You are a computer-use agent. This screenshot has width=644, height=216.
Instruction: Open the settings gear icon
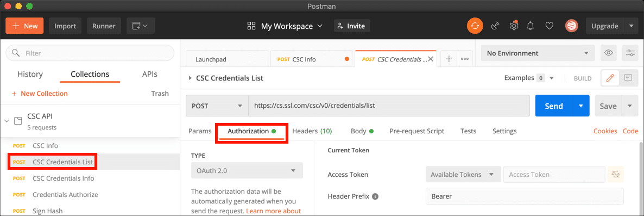pos(514,26)
